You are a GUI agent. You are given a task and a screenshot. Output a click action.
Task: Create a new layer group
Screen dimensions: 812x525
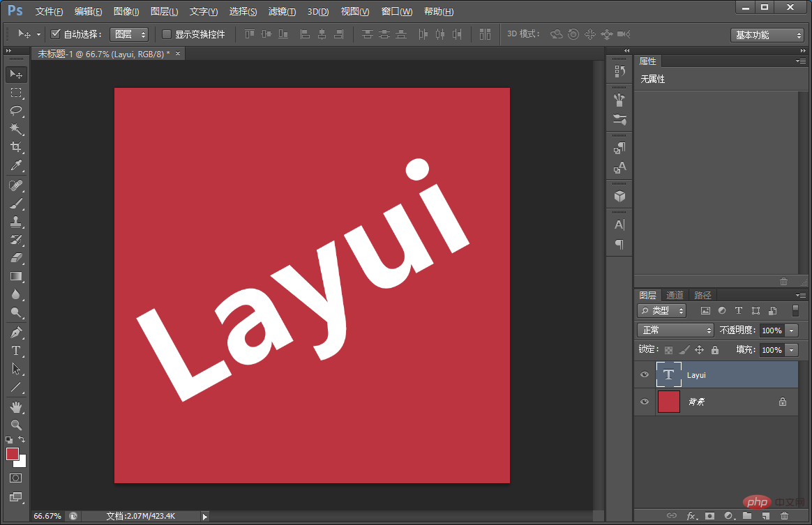pyautogui.click(x=746, y=516)
